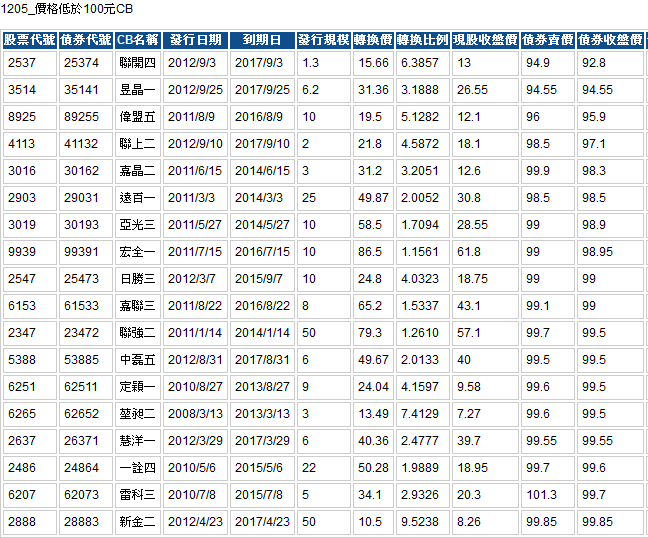Click conversion price 31.2
648x538 pixels.
click(x=373, y=171)
